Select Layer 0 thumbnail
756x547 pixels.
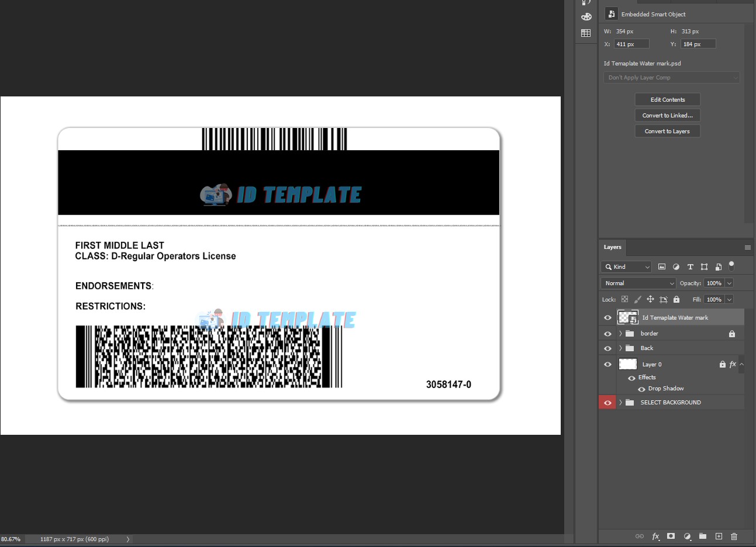(628, 364)
